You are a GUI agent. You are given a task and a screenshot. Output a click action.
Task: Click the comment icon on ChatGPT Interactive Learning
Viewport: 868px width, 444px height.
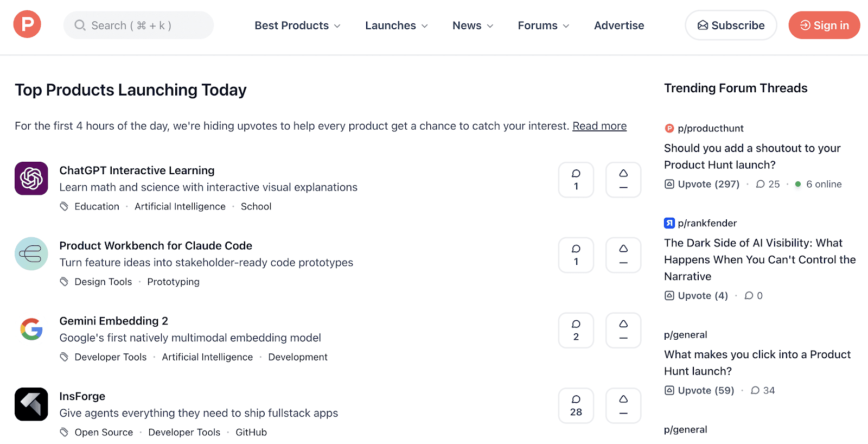coord(576,180)
